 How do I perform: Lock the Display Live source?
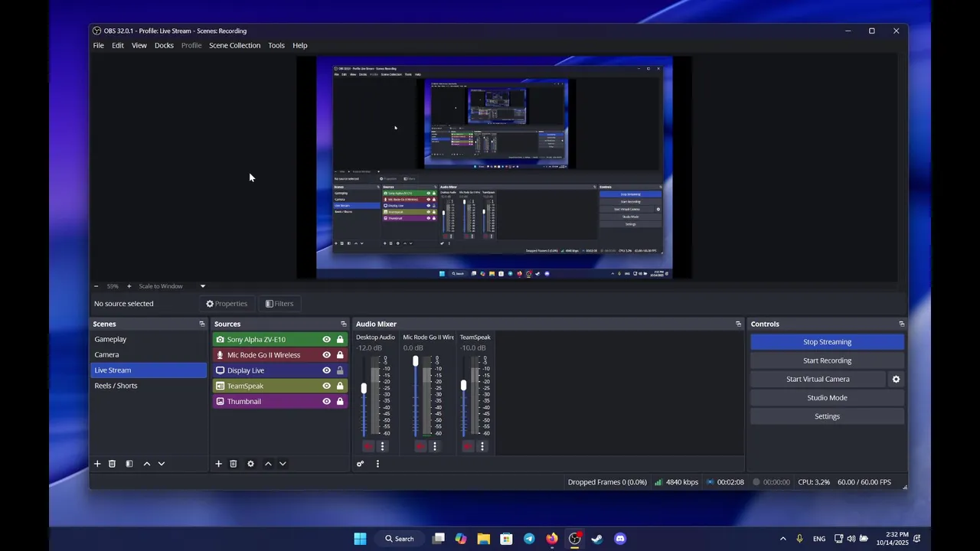tap(340, 370)
